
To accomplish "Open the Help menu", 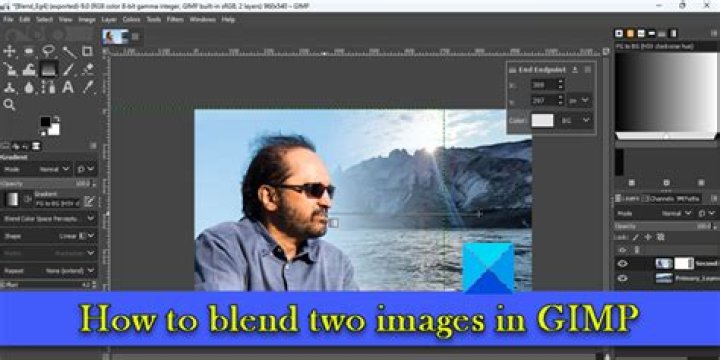I will click(228, 20).
